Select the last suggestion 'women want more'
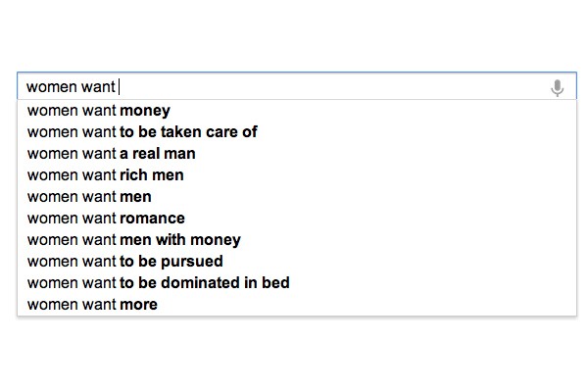588x392 pixels. click(92, 305)
